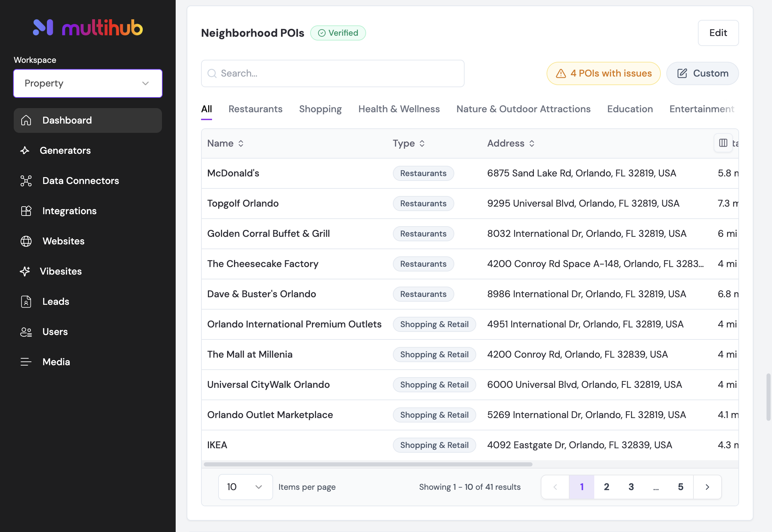
Task: Click the Leads contact file icon
Action: click(26, 302)
